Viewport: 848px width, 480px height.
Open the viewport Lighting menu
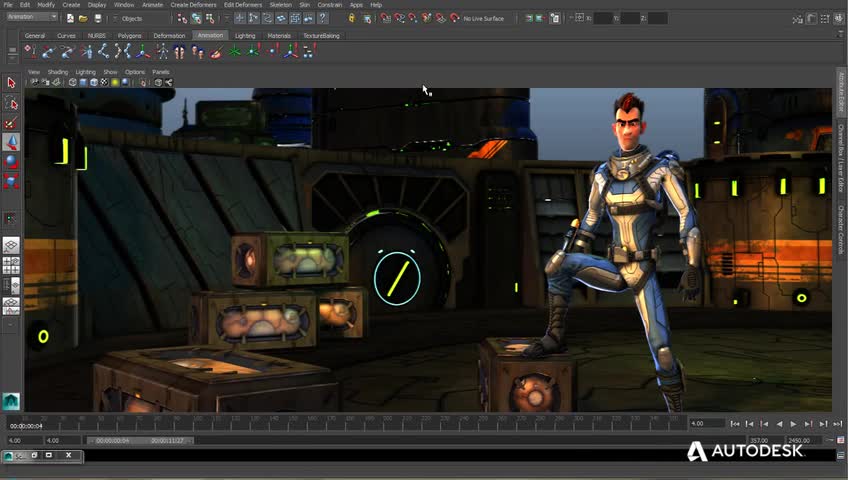pyautogui.click(x=85, y=72)
